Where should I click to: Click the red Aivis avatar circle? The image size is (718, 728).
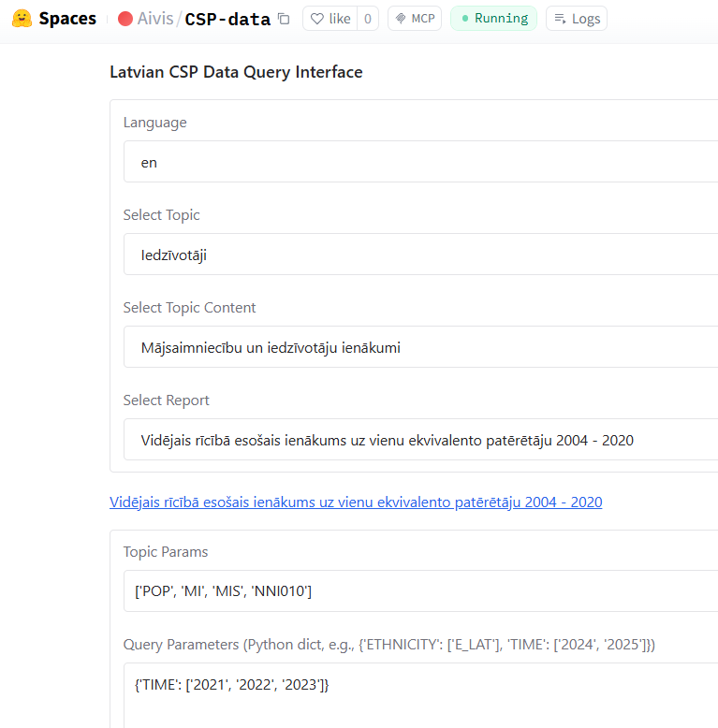(125, 19)
